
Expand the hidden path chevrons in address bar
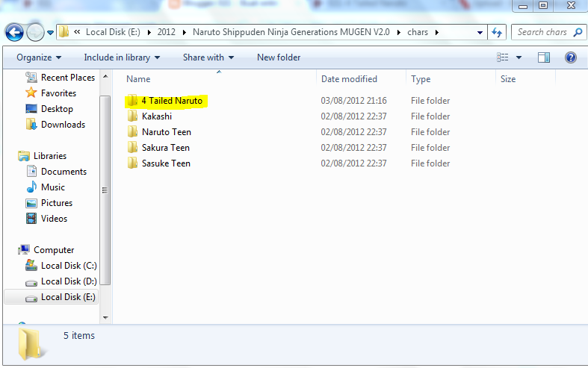[x=77, y=32]
